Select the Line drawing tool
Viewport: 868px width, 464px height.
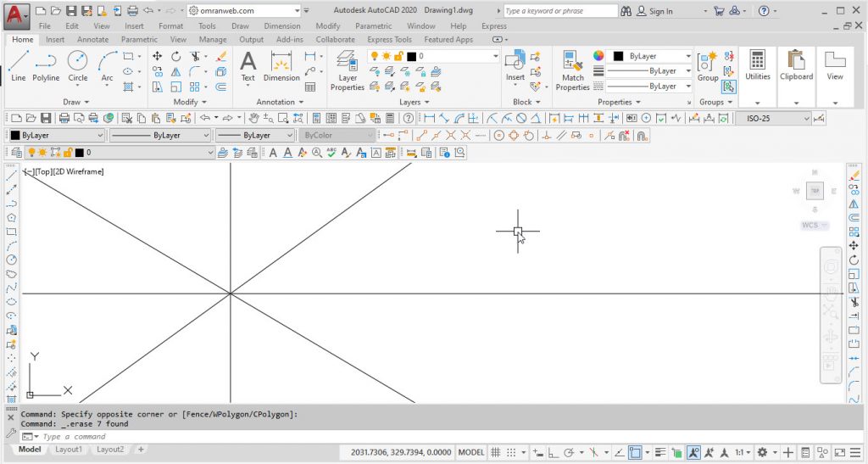point(19,65)
